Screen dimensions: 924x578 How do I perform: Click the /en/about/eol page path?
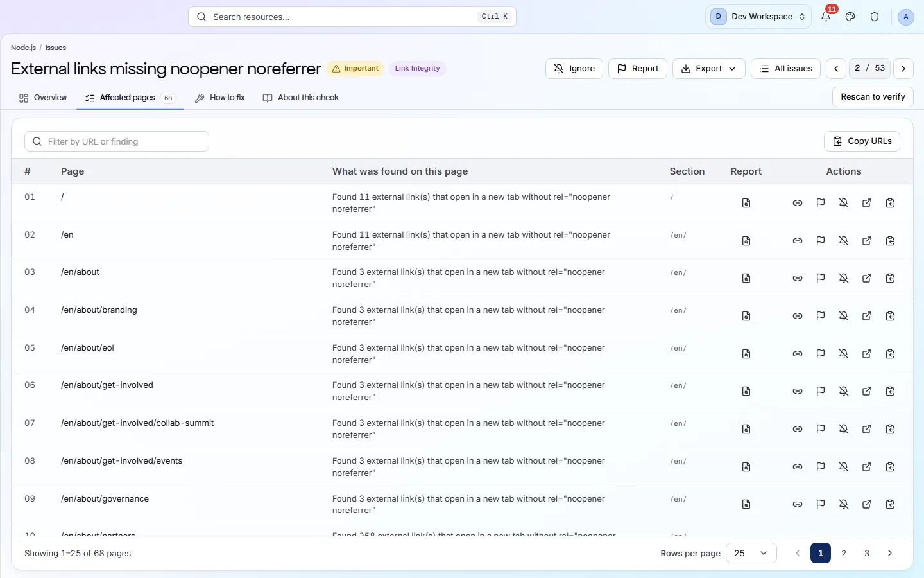[87, 348]
